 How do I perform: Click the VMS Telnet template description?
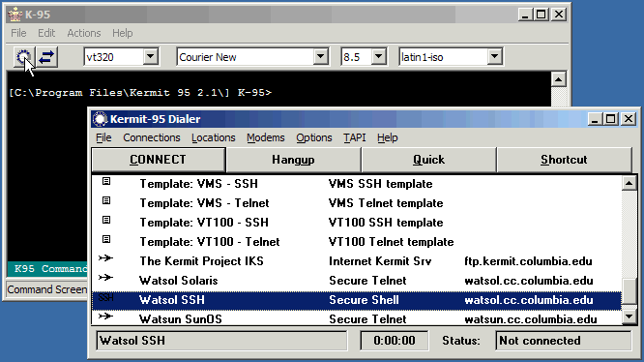(x=386, y=203)
